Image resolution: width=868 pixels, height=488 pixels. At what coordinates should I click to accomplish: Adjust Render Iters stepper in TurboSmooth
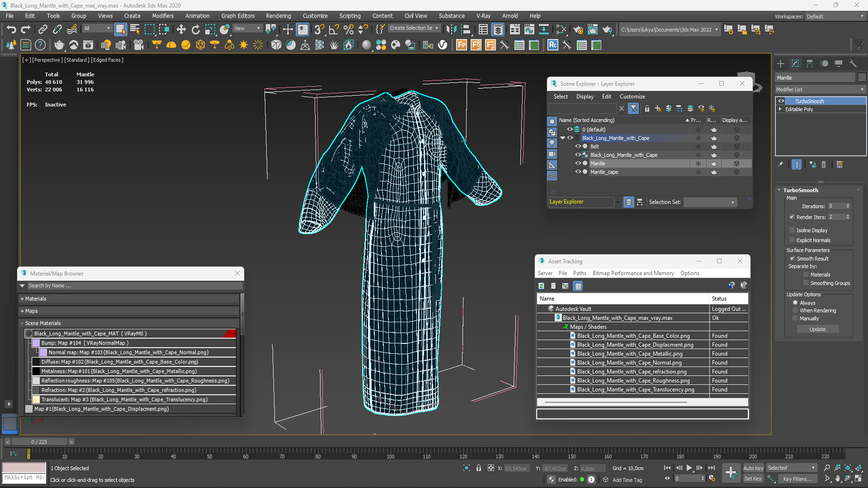[x=849, y=217]
